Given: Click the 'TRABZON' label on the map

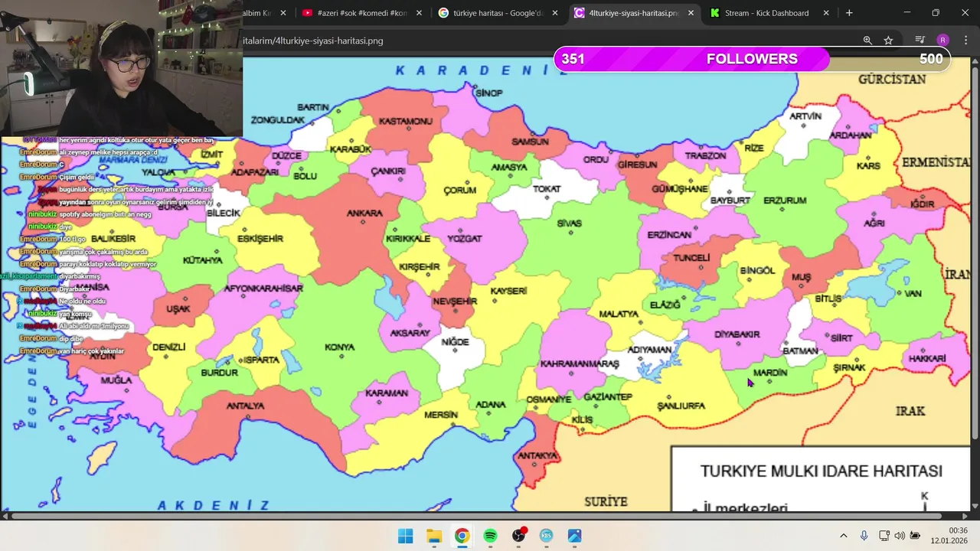Looking at the screenshot, I should pos(705,156).
